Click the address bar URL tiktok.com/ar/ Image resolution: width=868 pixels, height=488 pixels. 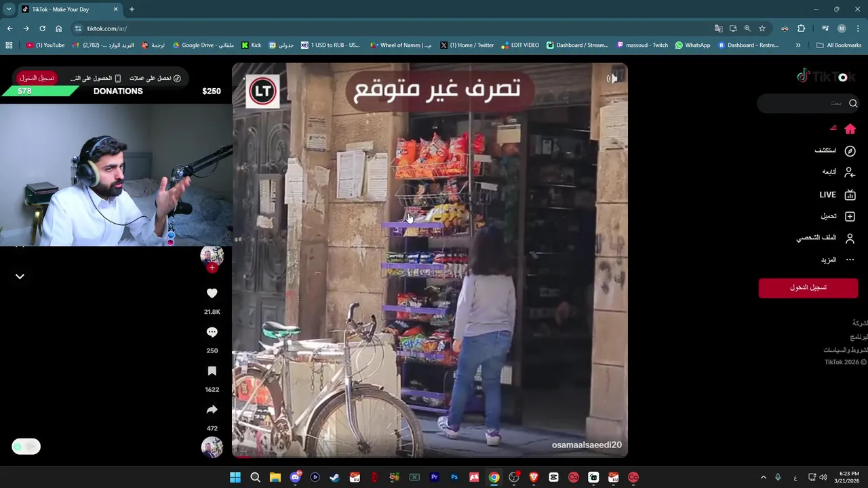(x=107, y=28)
